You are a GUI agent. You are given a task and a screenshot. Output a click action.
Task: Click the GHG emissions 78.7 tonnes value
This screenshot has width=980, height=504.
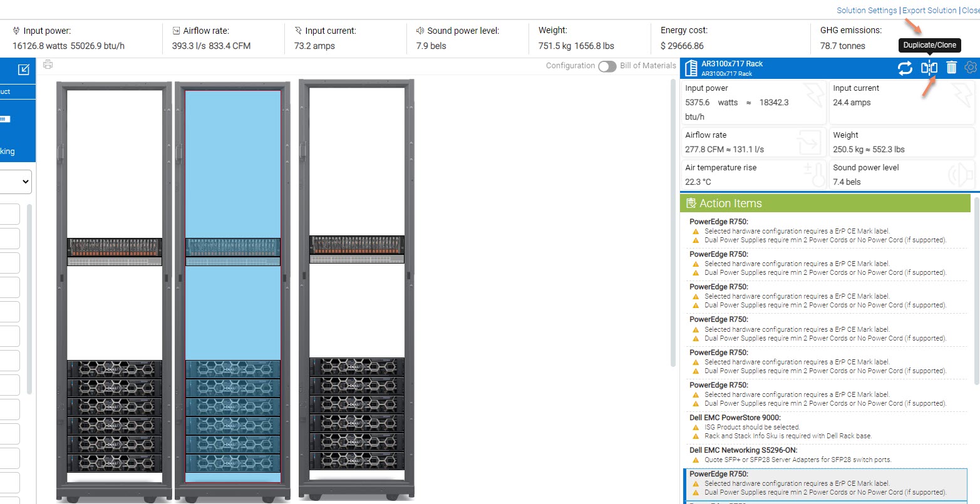click(843, 46)
